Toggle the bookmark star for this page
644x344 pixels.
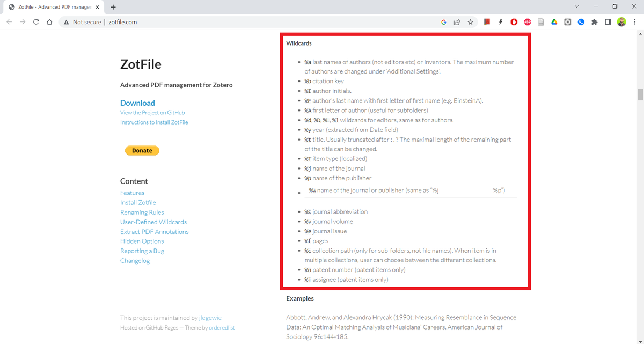tap(471, 22)
